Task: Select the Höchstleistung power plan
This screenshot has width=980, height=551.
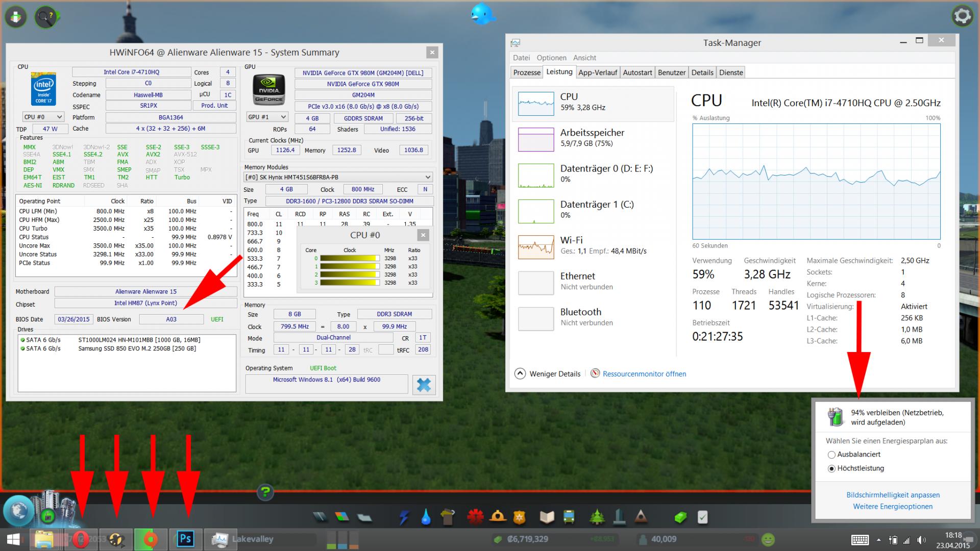Action: [855, 468]
